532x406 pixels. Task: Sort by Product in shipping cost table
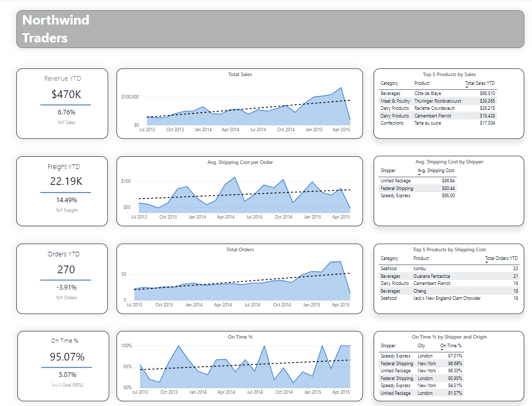point(422,258)
